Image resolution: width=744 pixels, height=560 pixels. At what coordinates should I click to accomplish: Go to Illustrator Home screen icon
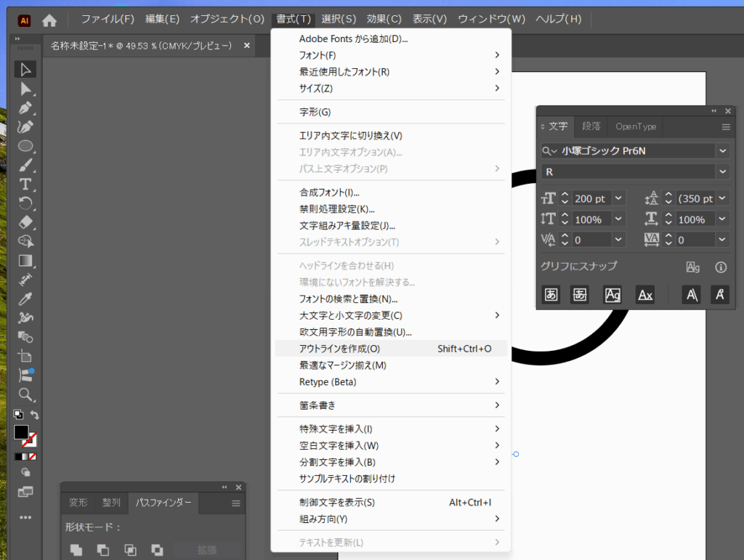pyautogui.click(x=49, y=20)
